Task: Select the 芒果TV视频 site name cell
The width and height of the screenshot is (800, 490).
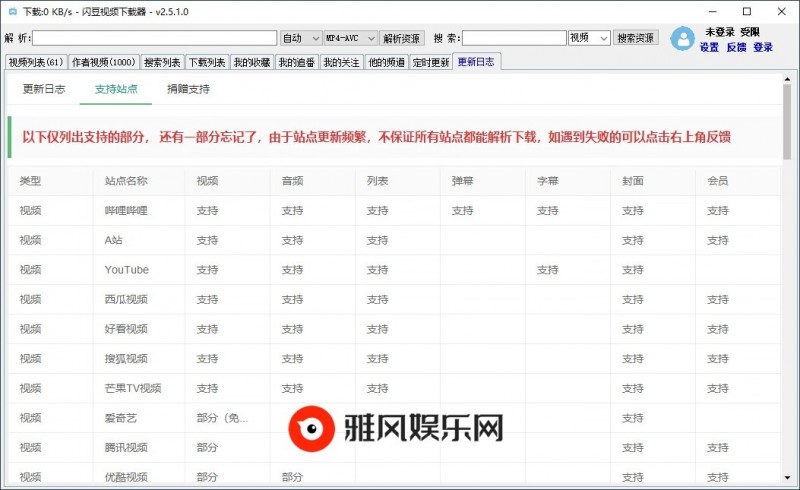Action: tap(139, 388)
